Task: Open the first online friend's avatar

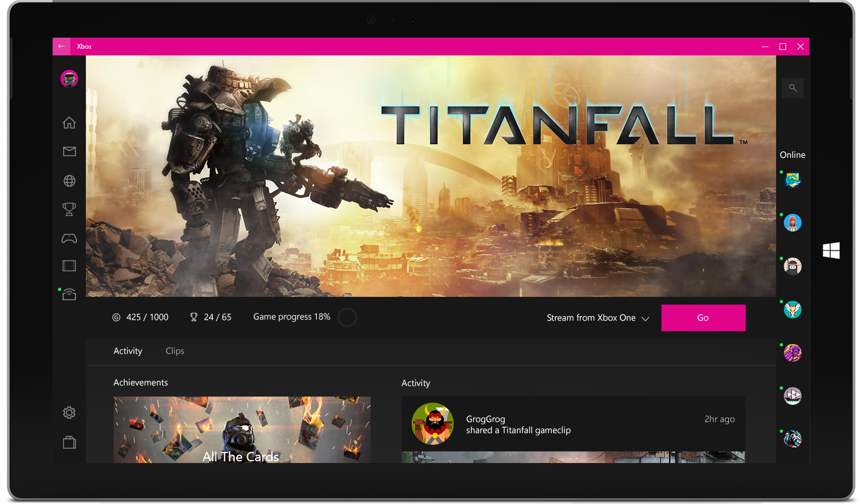Action: pyautogui.click(x=792, y=179)
